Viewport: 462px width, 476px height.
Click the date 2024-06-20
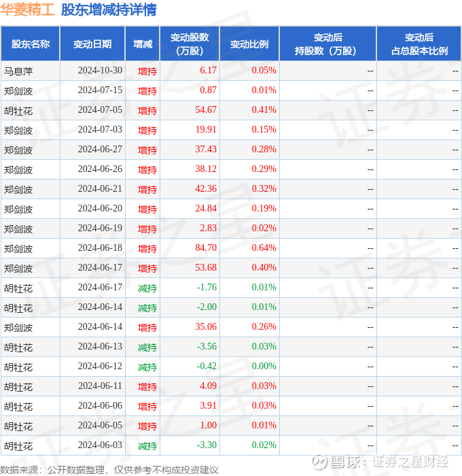click(100, 209)
